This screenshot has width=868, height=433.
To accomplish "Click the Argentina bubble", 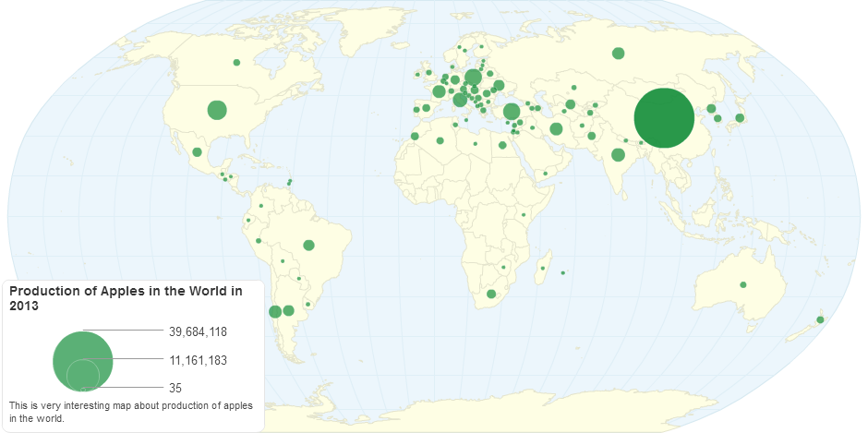I will (288, 310).
